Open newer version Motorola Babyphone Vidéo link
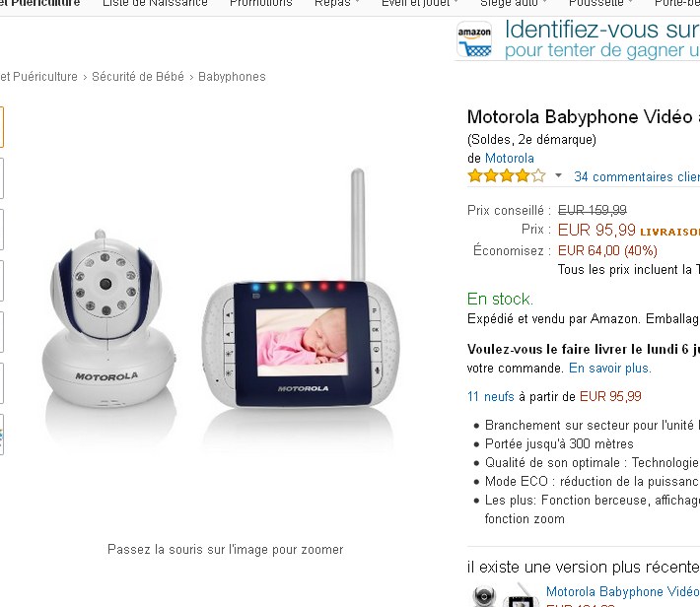The image size is (700, 607). (623, 591)
